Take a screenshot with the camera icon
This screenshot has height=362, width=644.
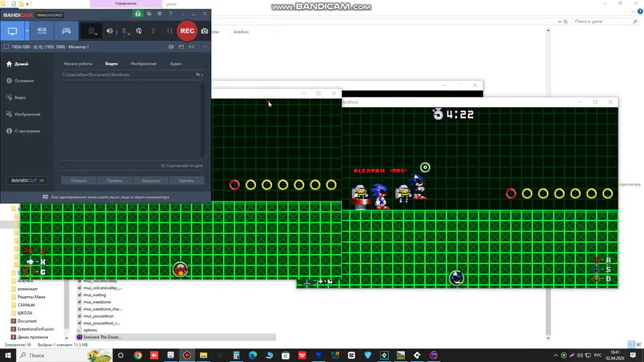click(x=204, y=31)
